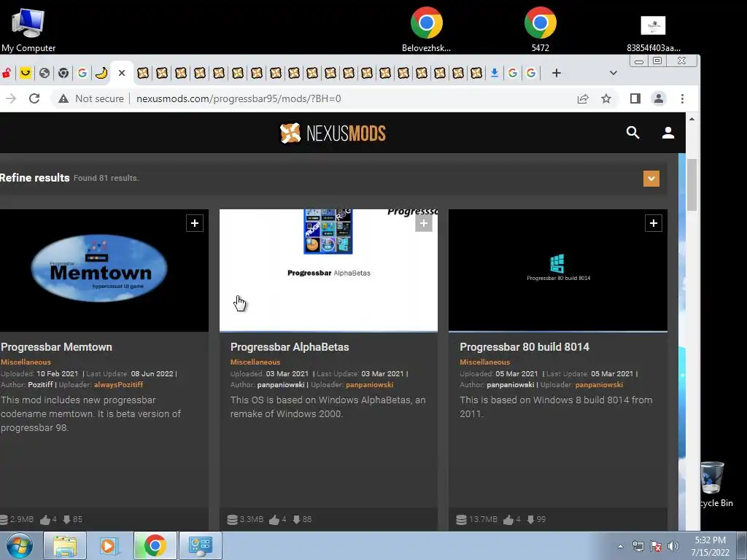Open the tab with the banana favicon
The image size is (747, 560).
tap(101, 73)
